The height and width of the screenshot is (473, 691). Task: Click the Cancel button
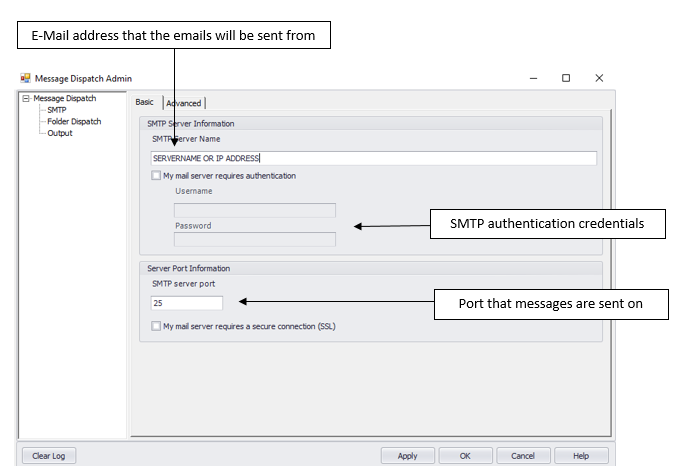[x=523, y=456]
